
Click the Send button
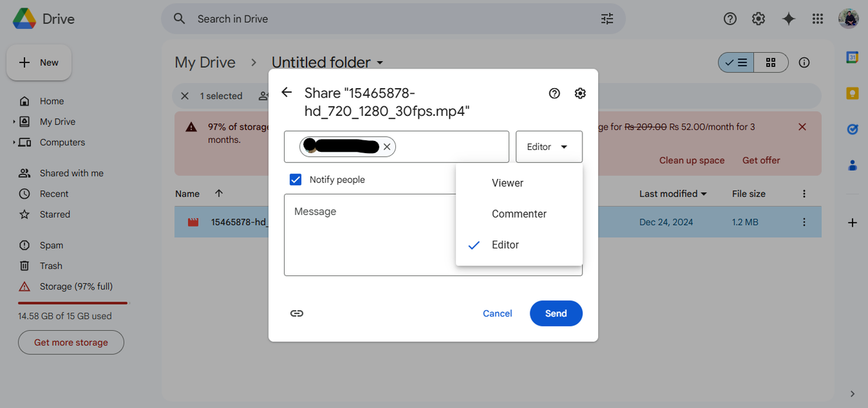tap(556, 313)
